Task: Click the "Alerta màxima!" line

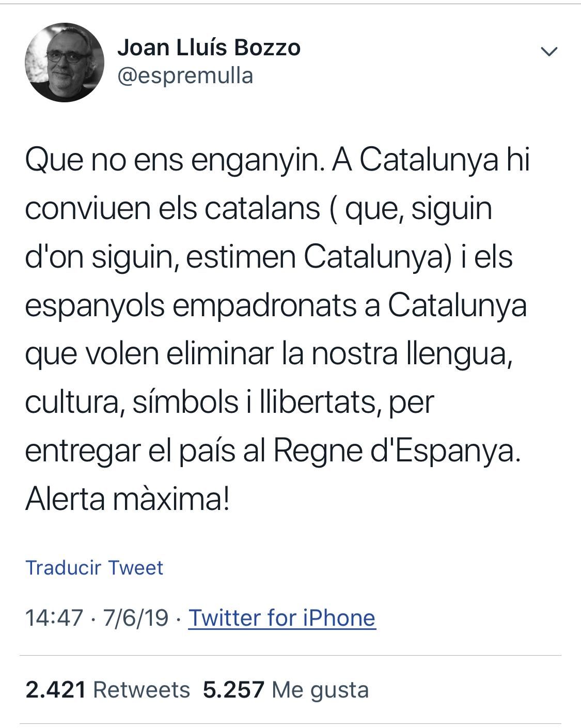Action: tap(127, 499)
